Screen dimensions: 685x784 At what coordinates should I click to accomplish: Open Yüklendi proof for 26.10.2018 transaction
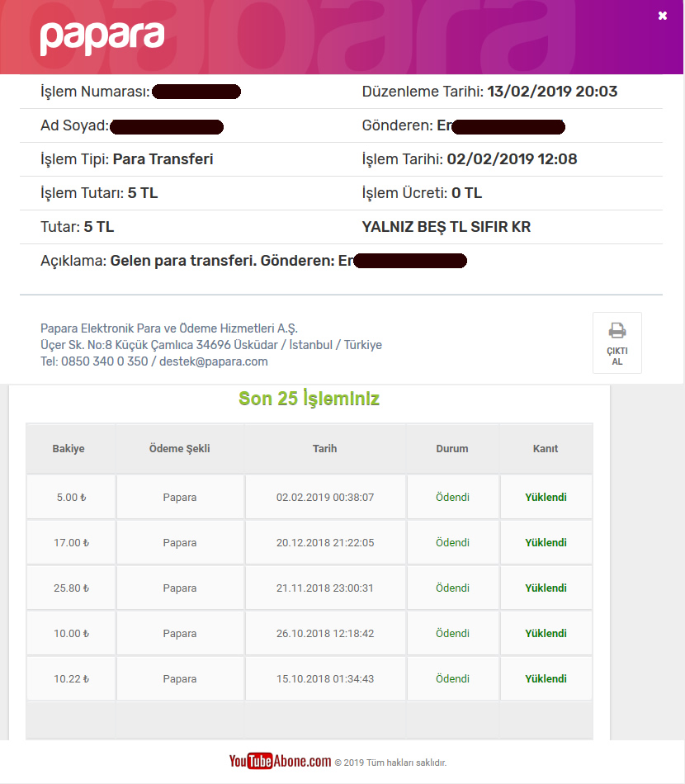(x=546, y=634)
